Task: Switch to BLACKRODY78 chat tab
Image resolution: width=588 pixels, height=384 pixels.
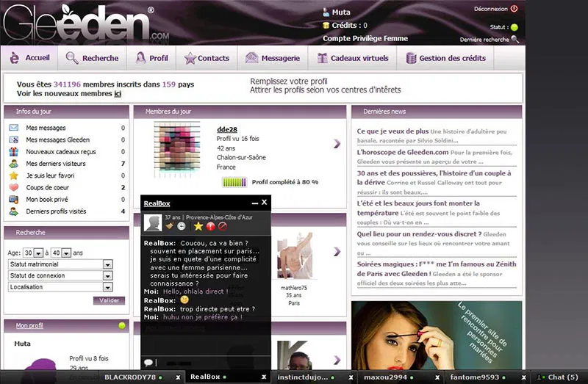Action: (130, 377)
